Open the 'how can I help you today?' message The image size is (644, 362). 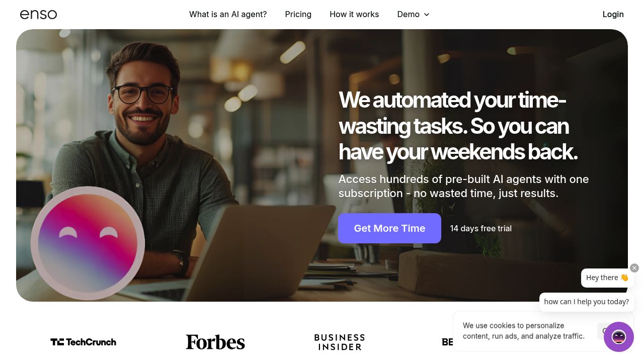pyautogui.click(x=586, y=302)
